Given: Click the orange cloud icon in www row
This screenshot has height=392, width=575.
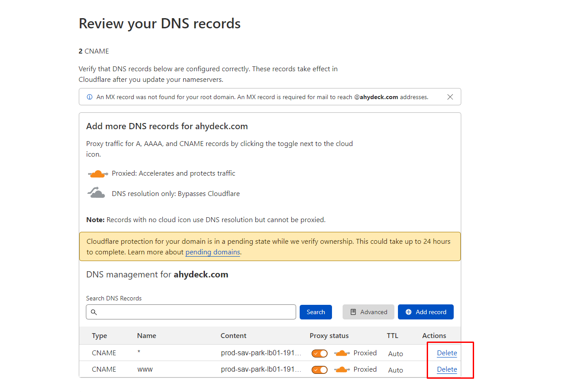Looking at the screenshot, I should coord(342,369).
